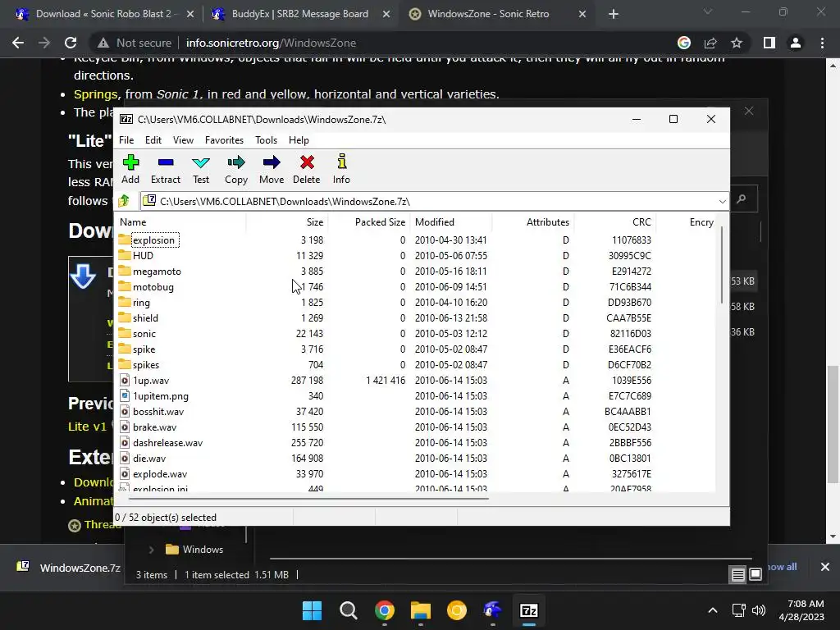Show hidden system tray icons
840x630 pixels.
(x=713, y=610)
